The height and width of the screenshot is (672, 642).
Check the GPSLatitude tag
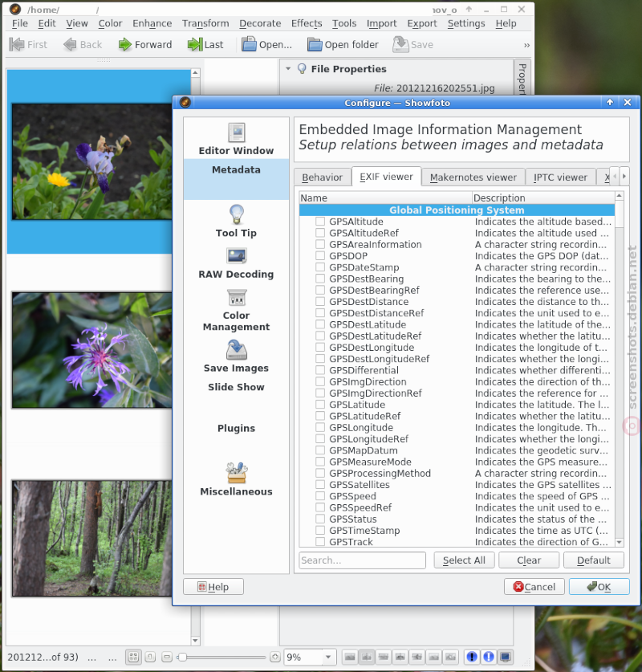click(320, 405)
